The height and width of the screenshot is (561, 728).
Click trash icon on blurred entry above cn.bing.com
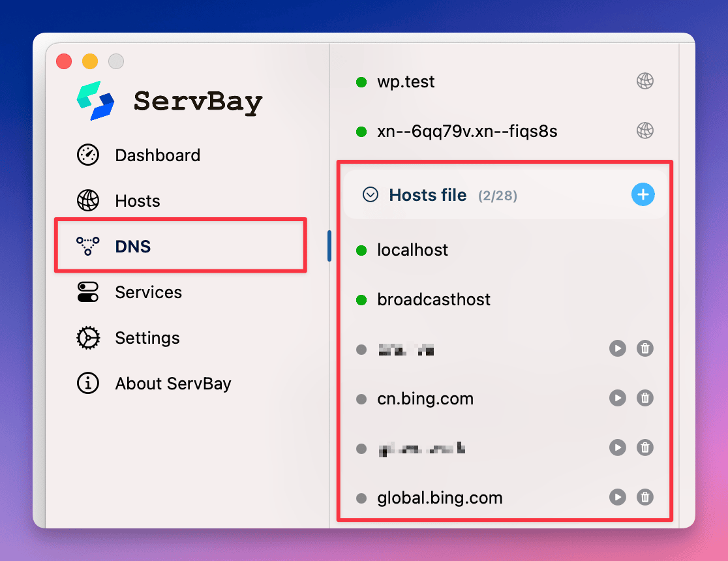pyautogui.click(x=645, y=348)
